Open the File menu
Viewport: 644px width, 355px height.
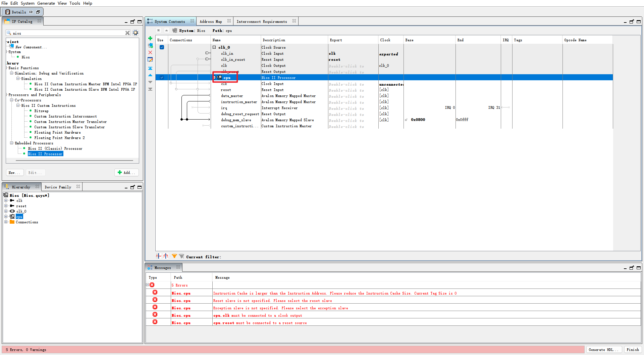coord(5,3)
